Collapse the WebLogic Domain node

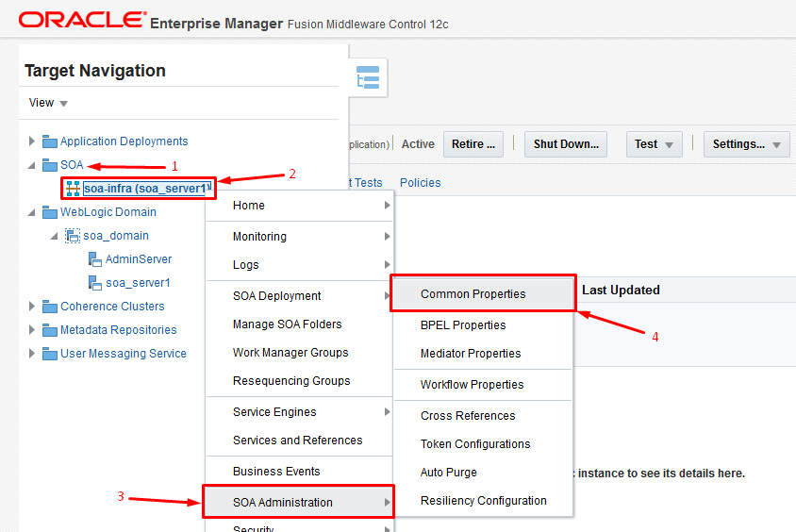coord(31,212)
